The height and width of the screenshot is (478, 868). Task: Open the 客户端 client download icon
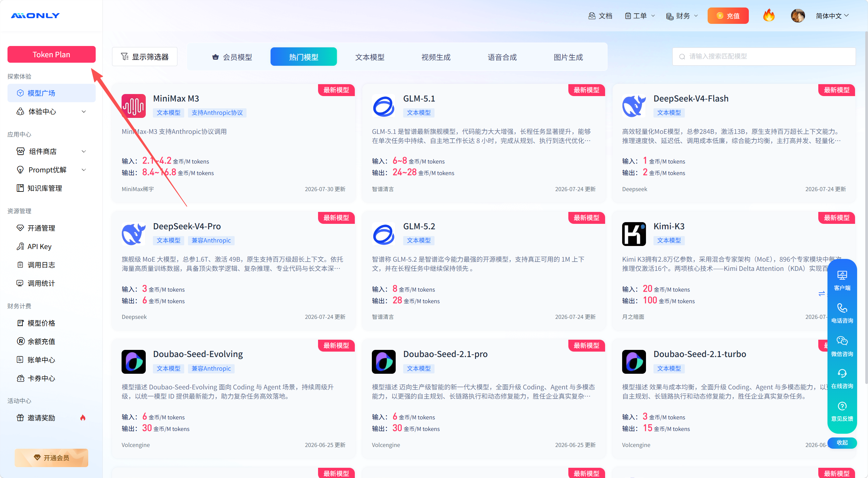click(x=842, y=275)
